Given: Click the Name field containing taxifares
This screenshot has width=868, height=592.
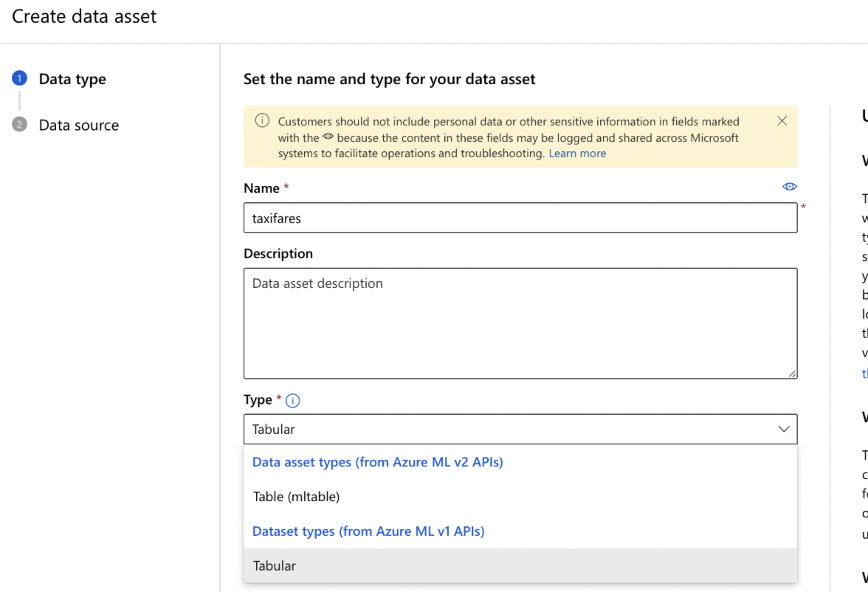Looking at the screenshot, I should point(520,218).
